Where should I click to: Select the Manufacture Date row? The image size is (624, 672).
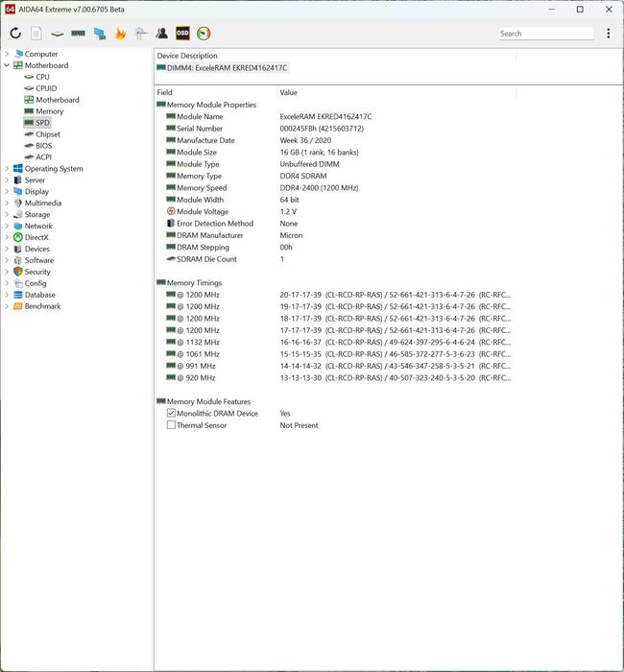click(x=334, y=140)
